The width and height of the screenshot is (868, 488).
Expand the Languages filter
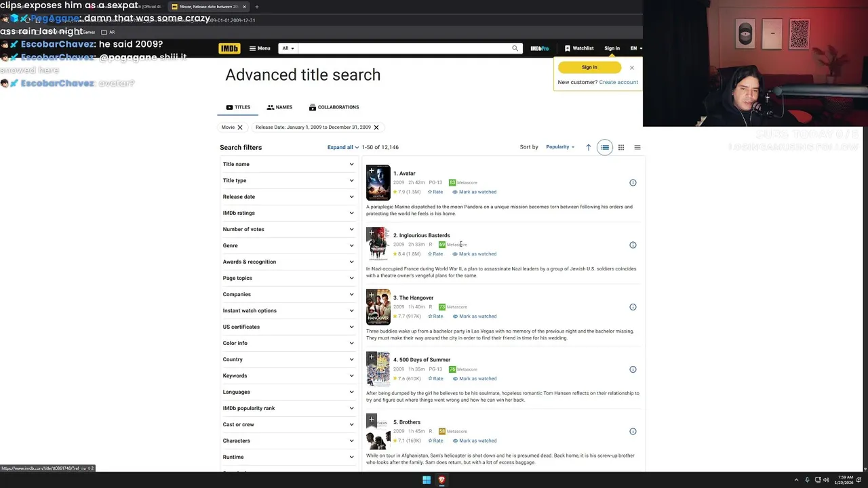tap(288, 392)
